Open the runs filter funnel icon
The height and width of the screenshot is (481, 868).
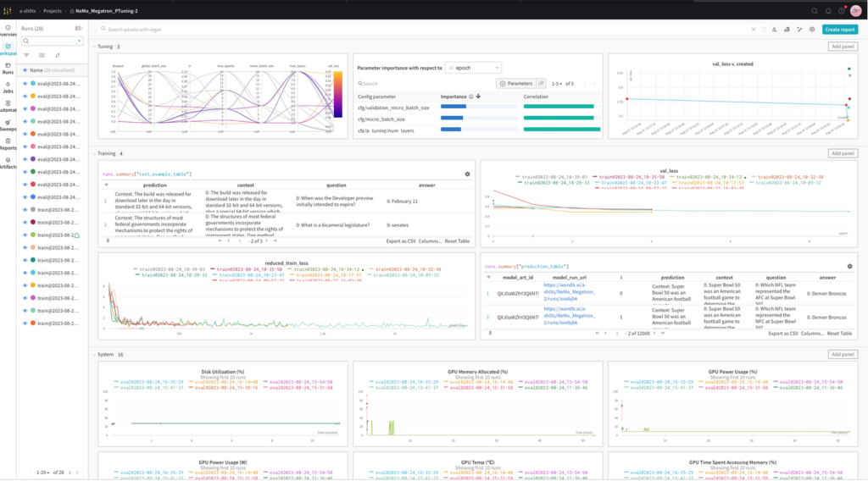[x=26, y=55]
